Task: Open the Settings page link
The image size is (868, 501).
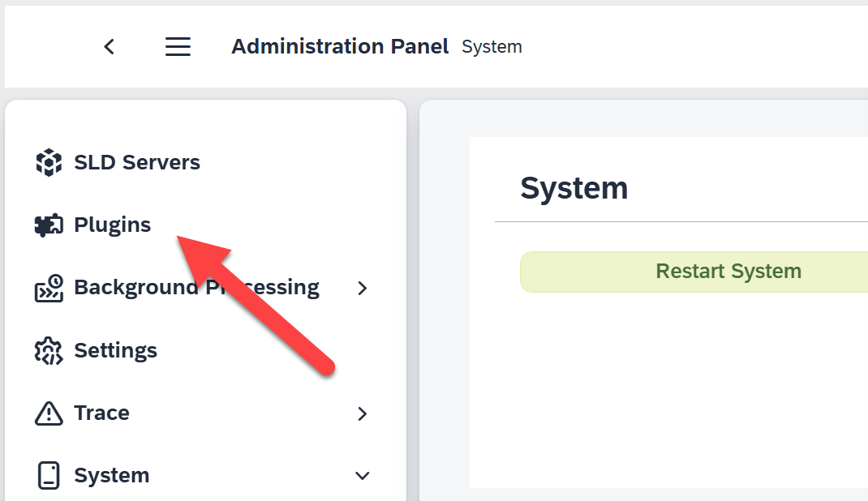Action: [115, 350]
